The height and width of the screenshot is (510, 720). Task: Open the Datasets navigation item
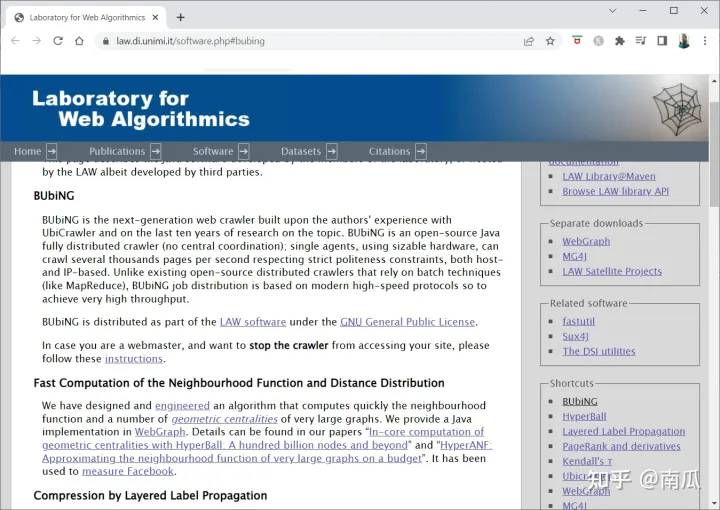coord(301,151)
